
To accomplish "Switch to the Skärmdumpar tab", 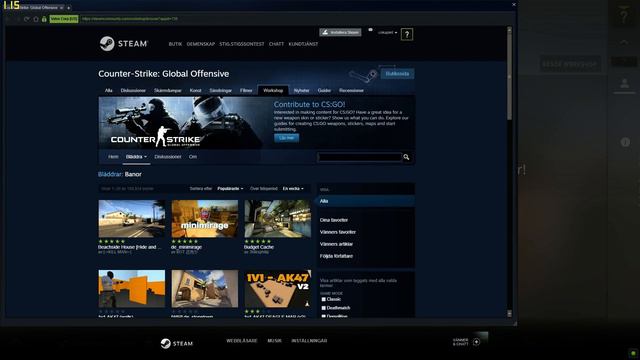I will point(167,91).
